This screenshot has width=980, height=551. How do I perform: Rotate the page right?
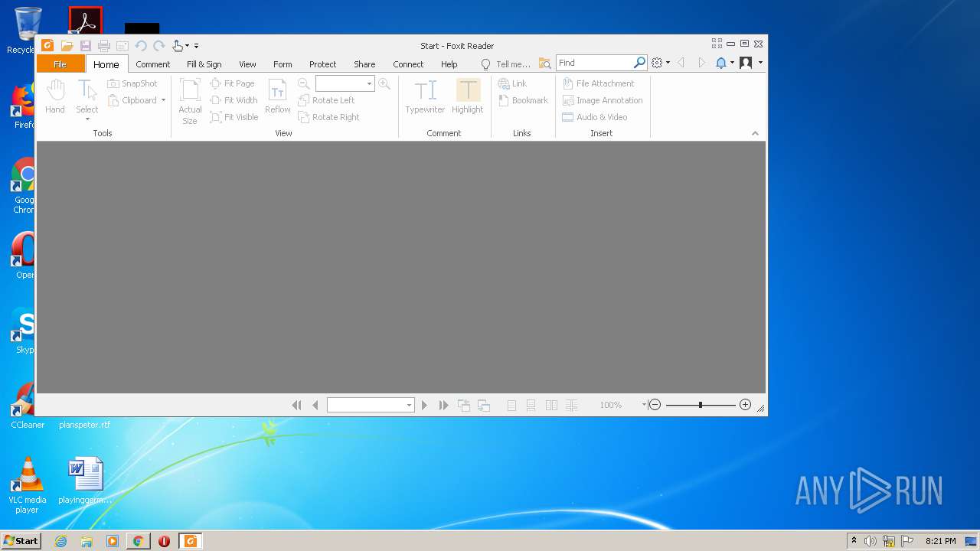(x=328, y=117)
